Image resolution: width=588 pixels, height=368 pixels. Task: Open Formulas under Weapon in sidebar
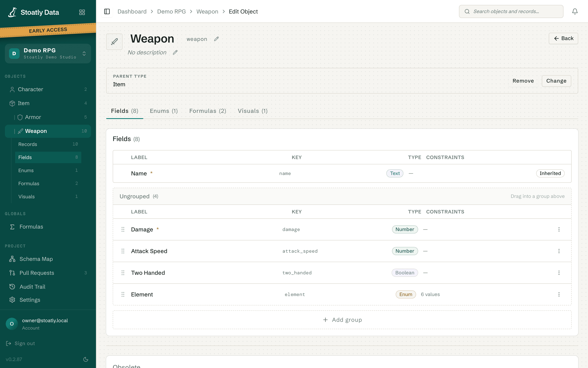[x=48, y=183]
